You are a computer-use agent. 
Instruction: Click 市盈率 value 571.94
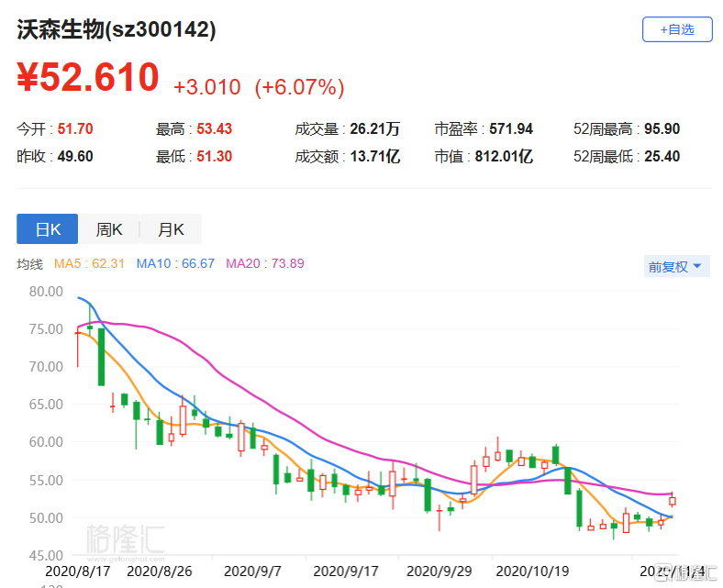pos(511,128)
